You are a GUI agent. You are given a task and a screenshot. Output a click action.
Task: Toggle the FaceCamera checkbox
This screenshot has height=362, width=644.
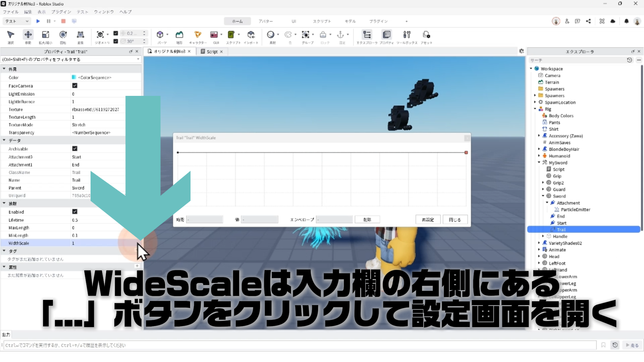point(75,85)
